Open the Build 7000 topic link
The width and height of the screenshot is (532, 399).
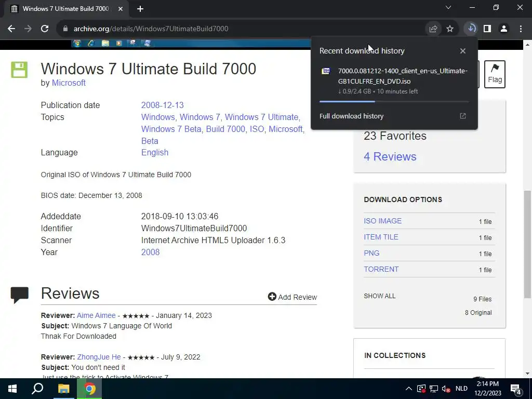tap(225, 129)
